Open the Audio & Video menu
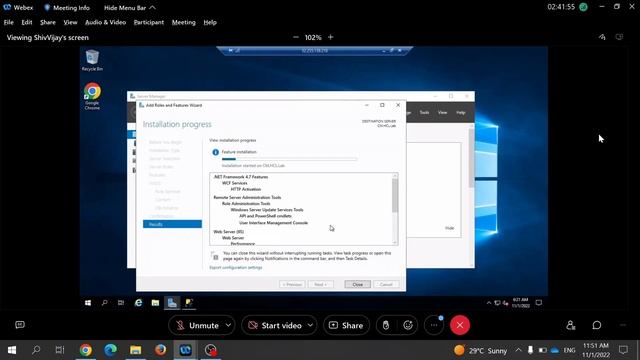Image resolution: width=640 pixels, height=360 pixels. tap(105, 22)
